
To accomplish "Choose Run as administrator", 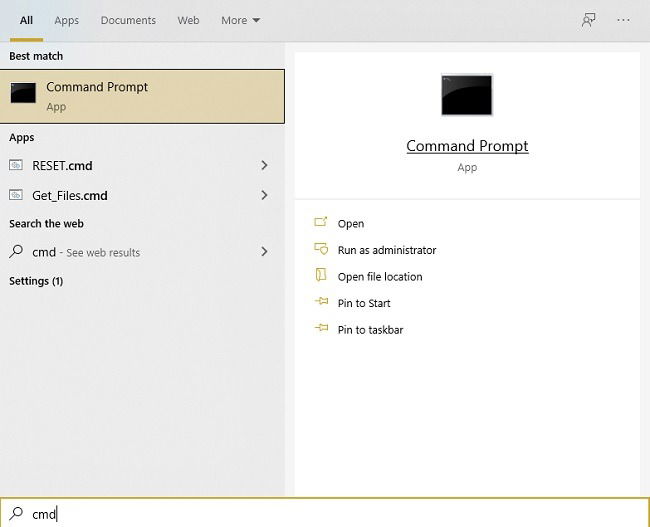I will (387, 250).
